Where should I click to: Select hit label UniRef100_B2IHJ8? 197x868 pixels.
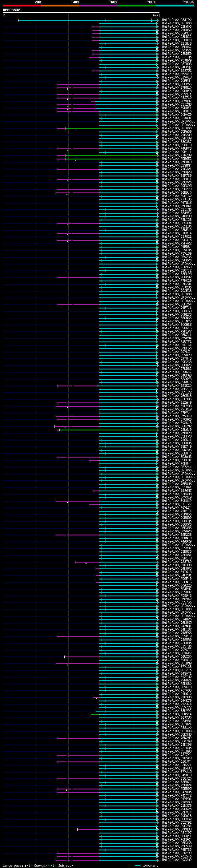pyautogui.click(x=176, y=43)
